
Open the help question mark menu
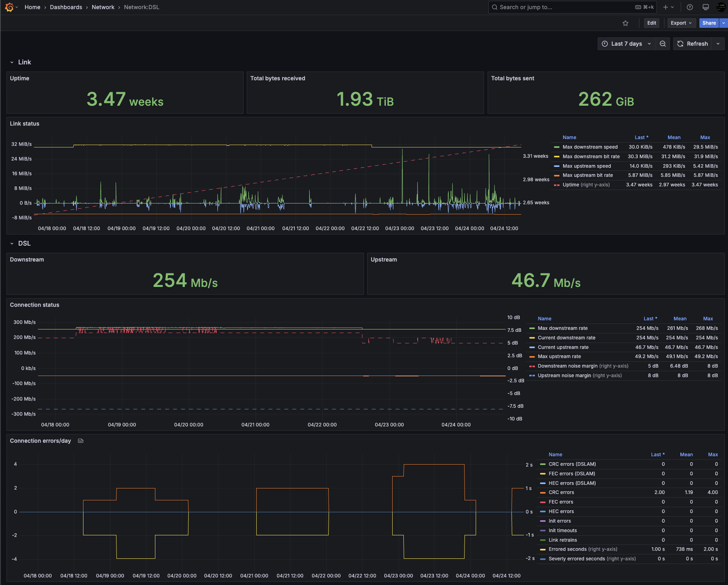(690, 7)
